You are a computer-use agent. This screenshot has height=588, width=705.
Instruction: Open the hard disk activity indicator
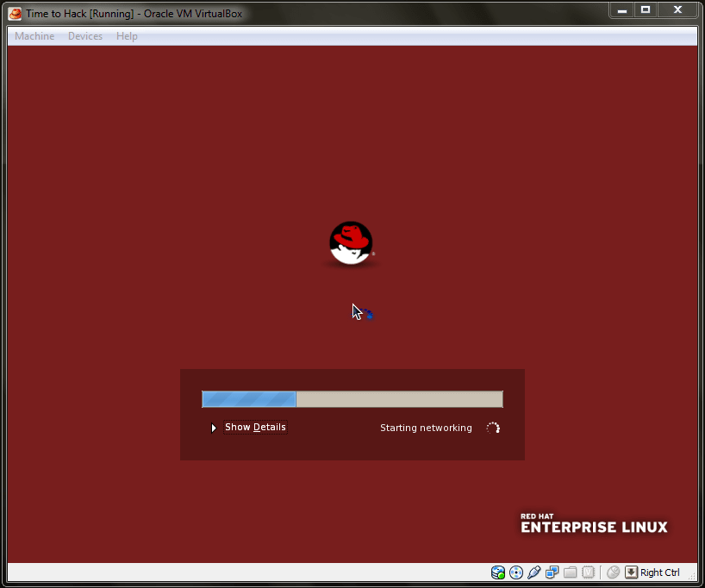click(498, 572)
